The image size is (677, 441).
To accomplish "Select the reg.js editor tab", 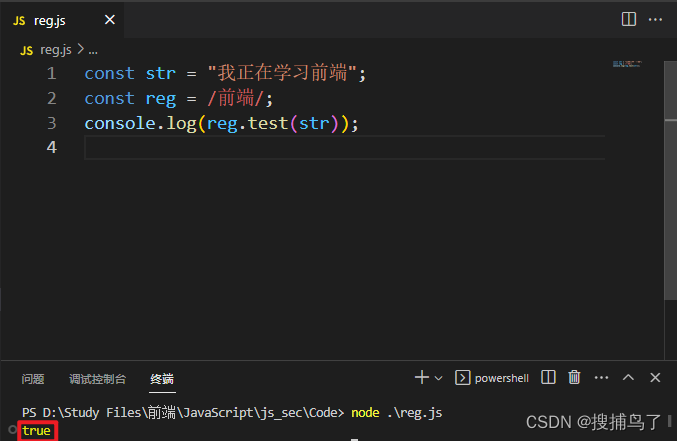I will pyautogui.click(x=62, y=20).
